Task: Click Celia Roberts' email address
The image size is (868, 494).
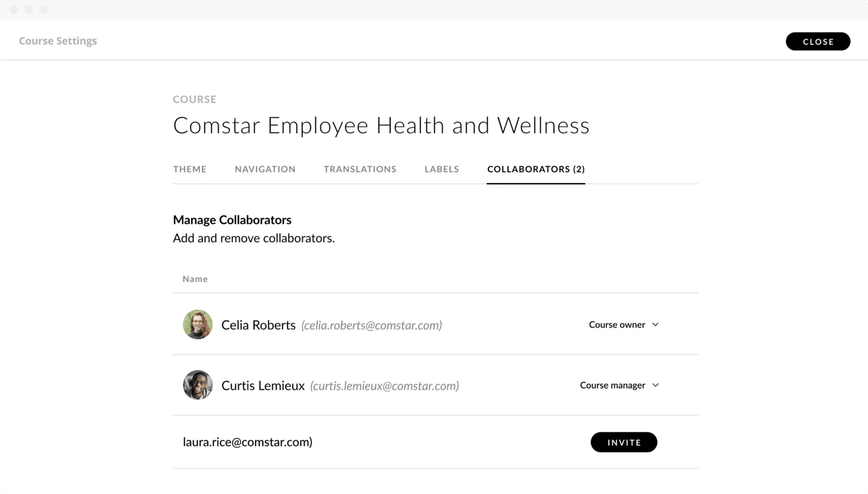Action: tap(372, 325)
